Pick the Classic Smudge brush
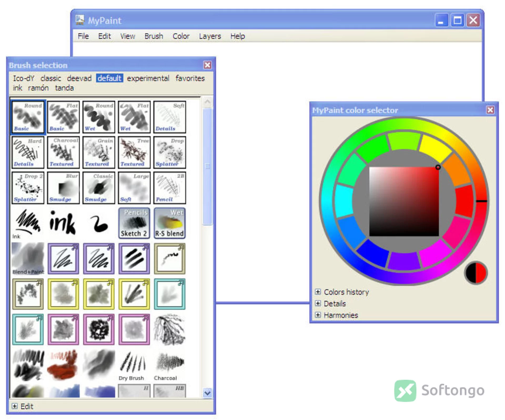Screen dimensions: 505x420 pyautogui.click(x=99, y=188)
